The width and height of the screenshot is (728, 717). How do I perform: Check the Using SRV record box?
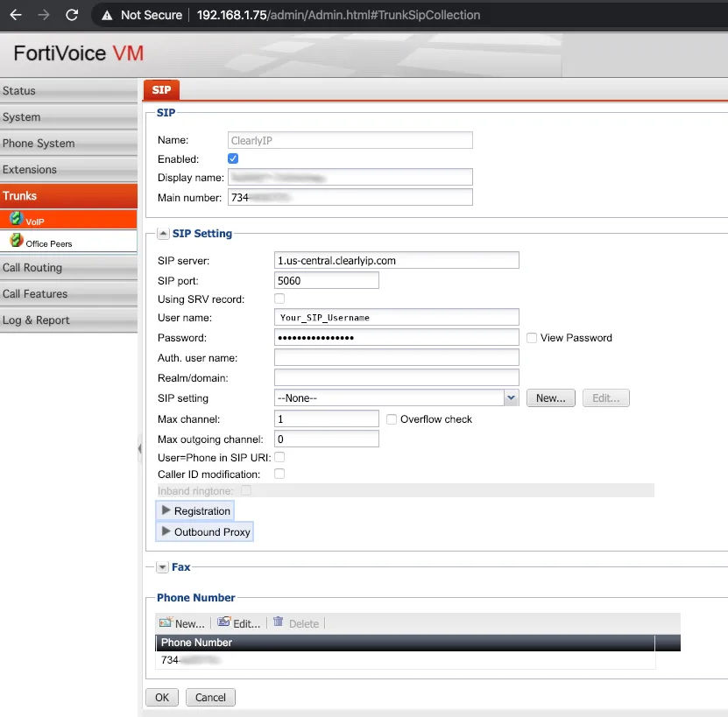(279, 299)
